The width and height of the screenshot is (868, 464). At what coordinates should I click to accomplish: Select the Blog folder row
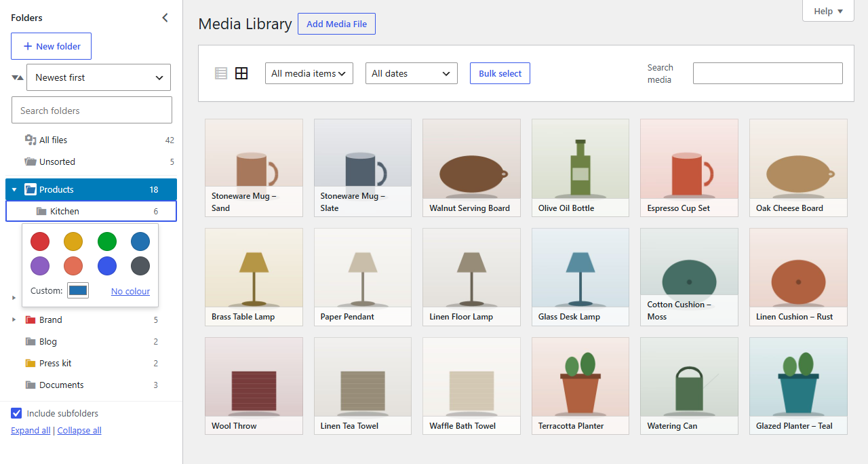coord(91,341)
